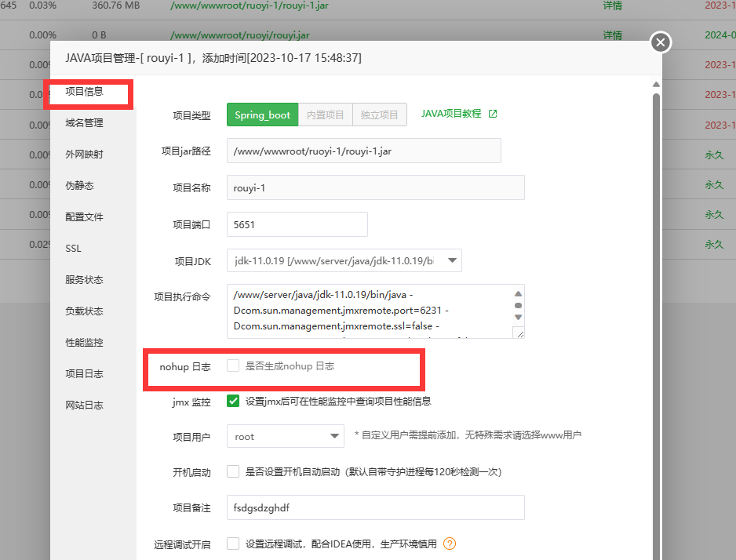The height and width of the screenshot is (560, 736).
Task: Click orange help icon for remote debug
Action: click(449, 544)
